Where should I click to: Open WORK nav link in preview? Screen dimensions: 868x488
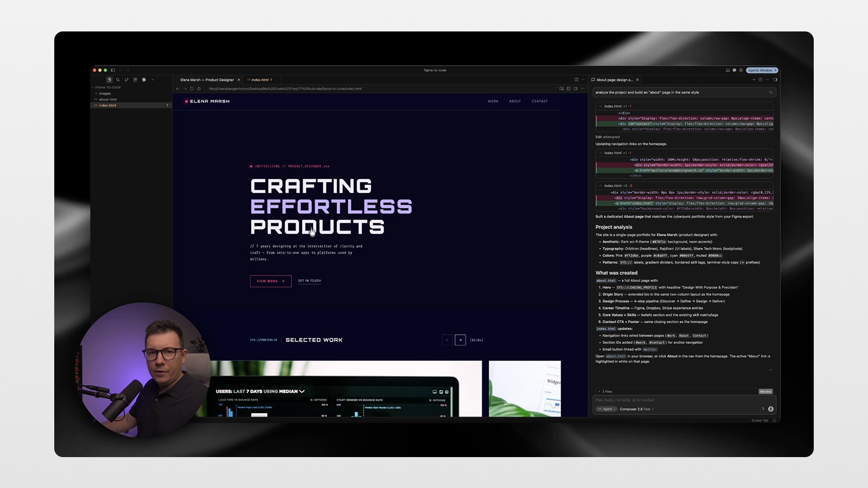tap(493, 101)
